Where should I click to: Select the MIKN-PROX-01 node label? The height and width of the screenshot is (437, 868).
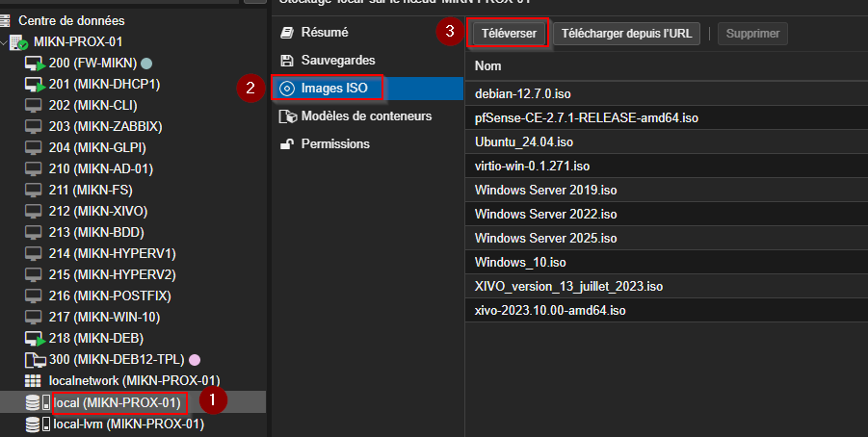[78, 42]
